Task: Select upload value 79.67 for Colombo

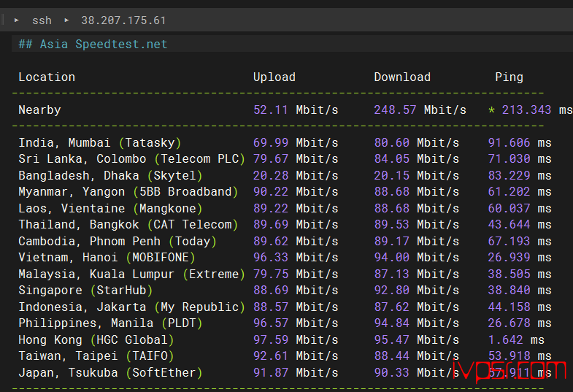Action: [271, 159]
